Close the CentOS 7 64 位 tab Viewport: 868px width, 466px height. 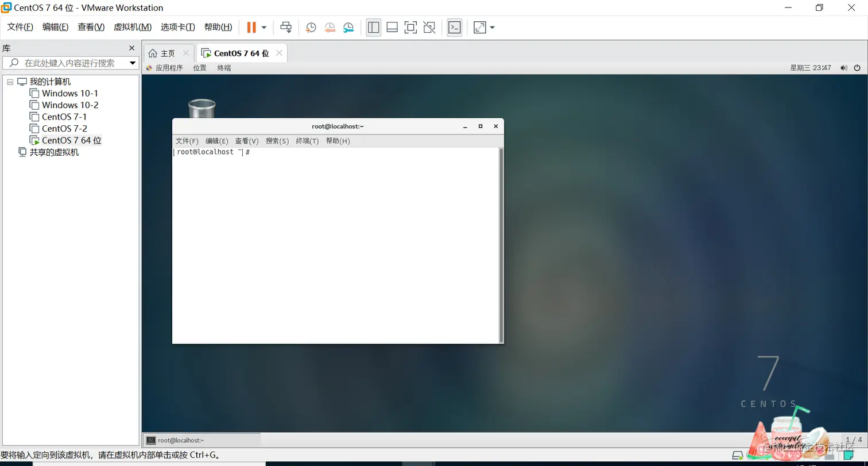click(x=279, y=53)
